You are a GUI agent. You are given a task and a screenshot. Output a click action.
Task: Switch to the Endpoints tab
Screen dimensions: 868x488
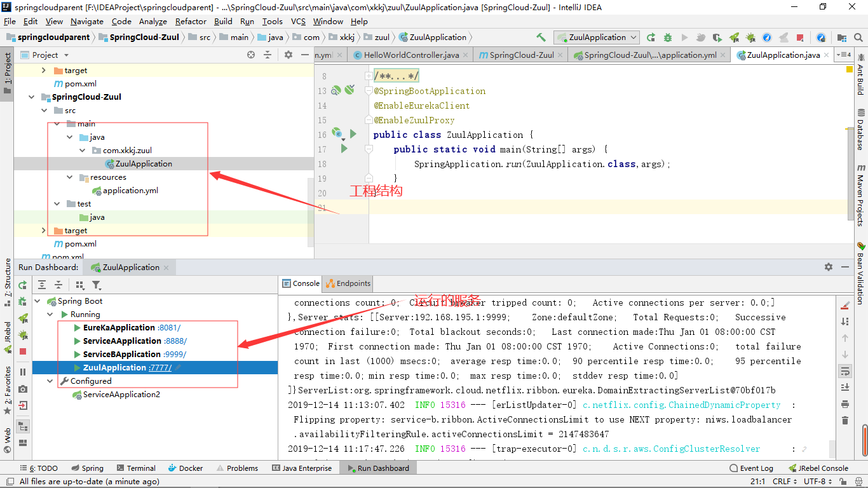pos(348,283)
